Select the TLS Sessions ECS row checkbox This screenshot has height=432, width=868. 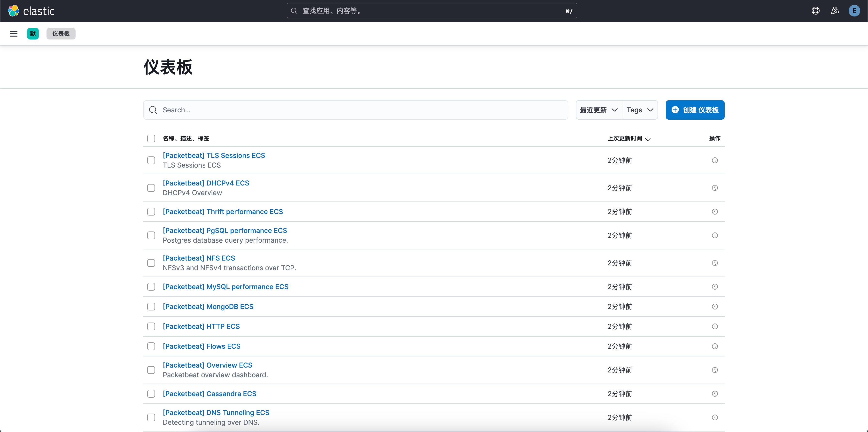click(151, 160)
